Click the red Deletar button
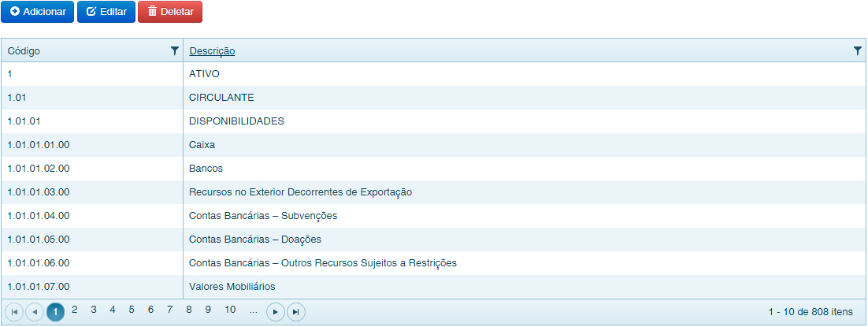 pyautogui.click(x=170, y=12)
